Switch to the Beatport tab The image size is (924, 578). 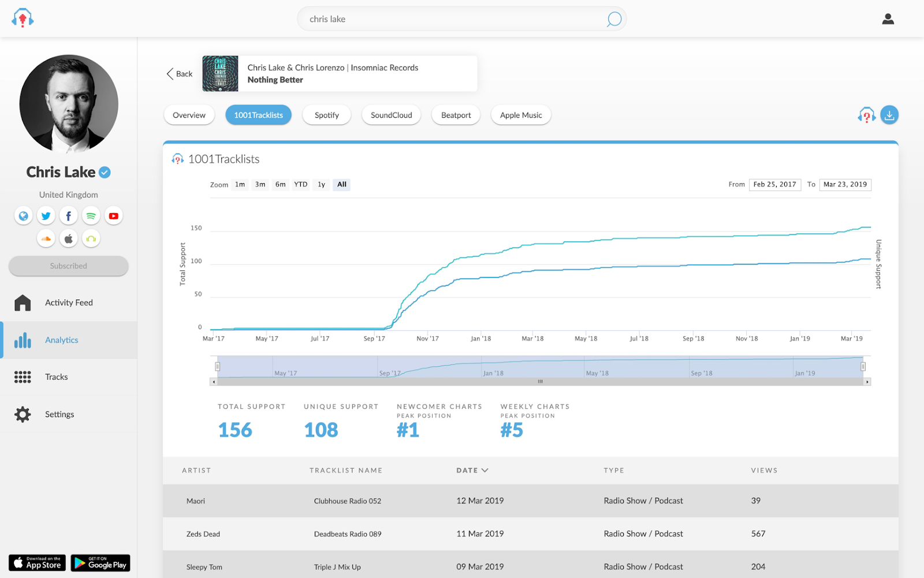[x=456, y=115]
